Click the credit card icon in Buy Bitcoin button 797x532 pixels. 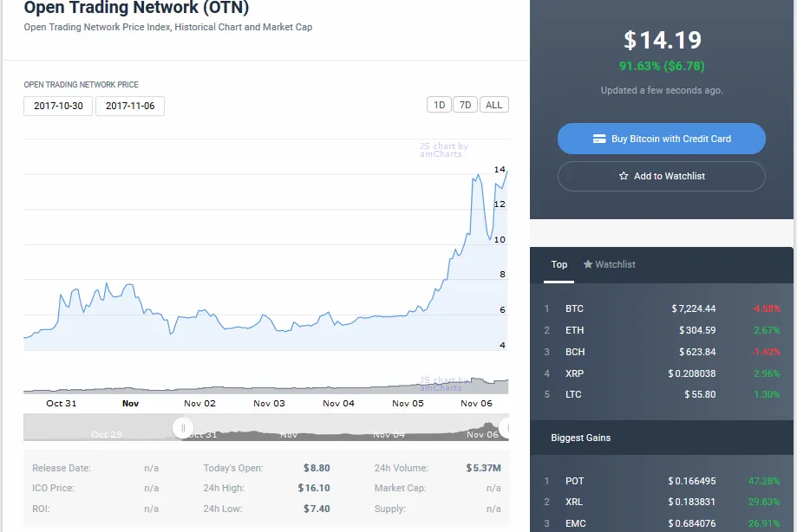(599, 139)
